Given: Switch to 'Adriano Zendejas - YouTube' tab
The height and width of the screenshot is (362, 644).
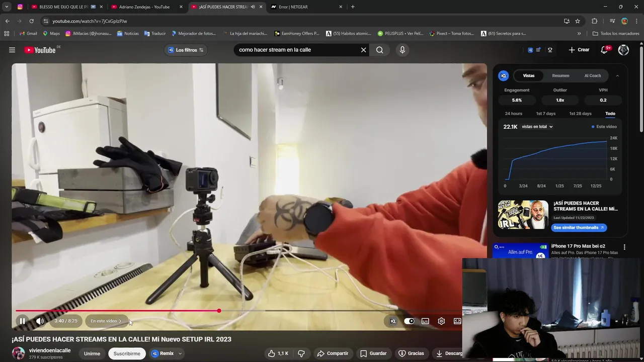Looking at the screenshot, I should pyautogui.click(x=146, y=7).
